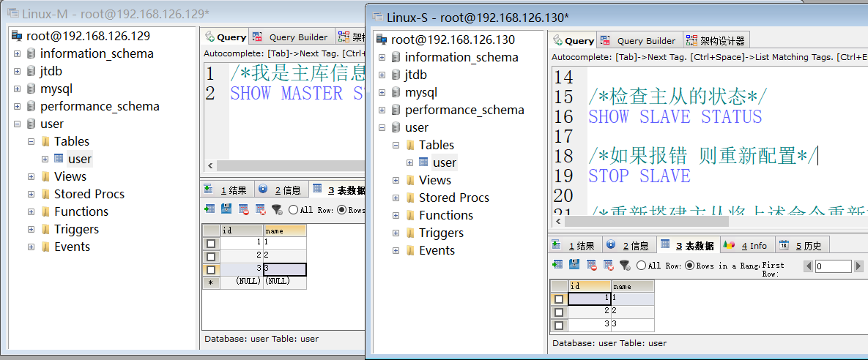Select All Rows radio in Linux-S
This screenshot has width=868, height=360.
[641, 266]
